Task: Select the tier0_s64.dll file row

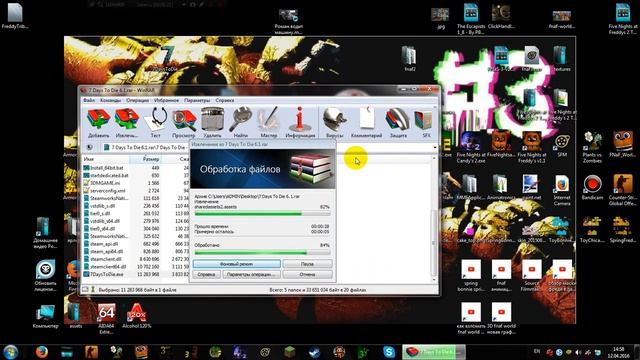Action: [x=136, y=229]
